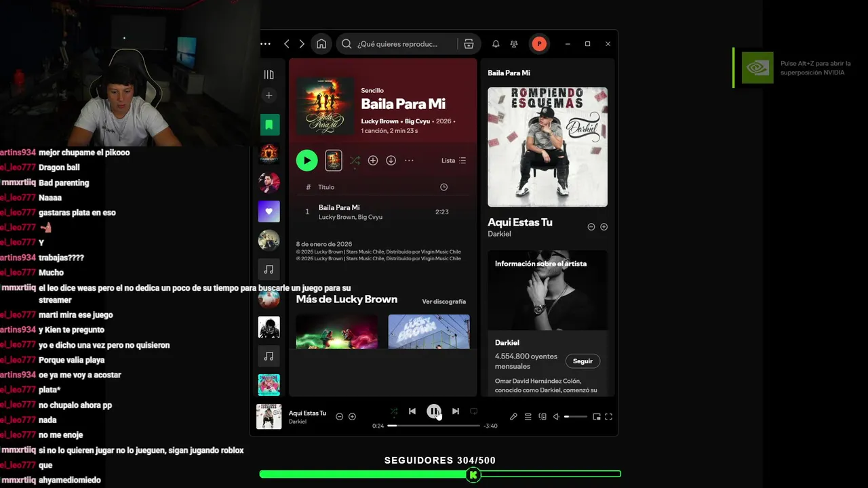This screenshot has height=488, width=868.
Task: Open the playback queue icon
Action: 528,417
